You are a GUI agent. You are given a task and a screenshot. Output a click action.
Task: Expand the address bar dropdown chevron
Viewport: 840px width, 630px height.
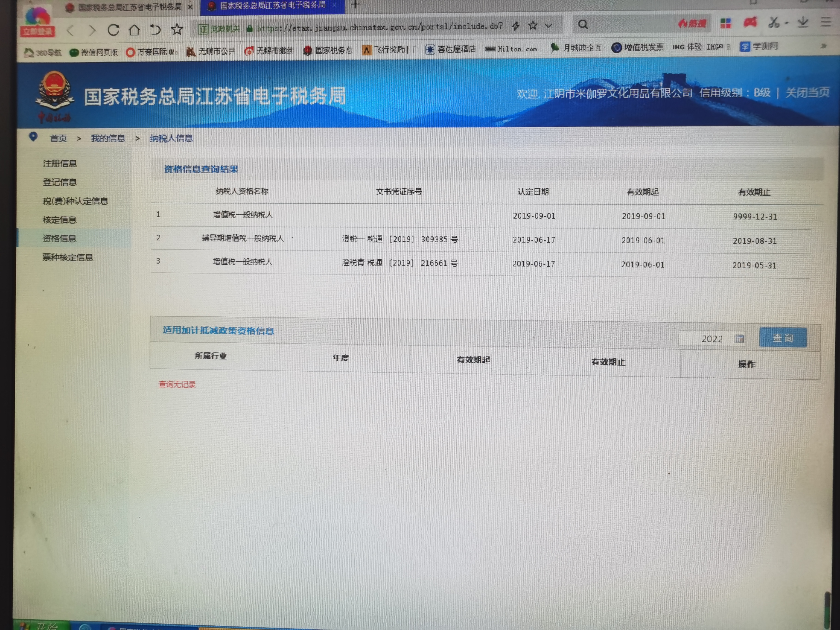(548, 26)
